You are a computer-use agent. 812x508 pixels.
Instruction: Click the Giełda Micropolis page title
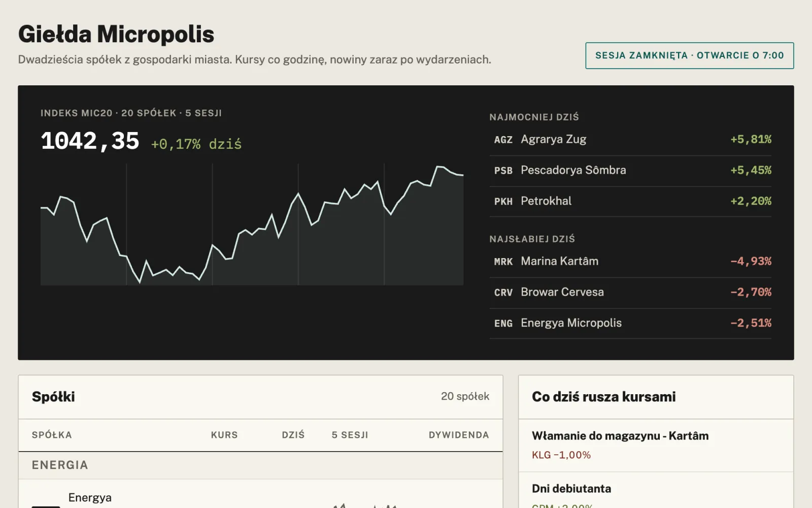[x=116, y=34]
